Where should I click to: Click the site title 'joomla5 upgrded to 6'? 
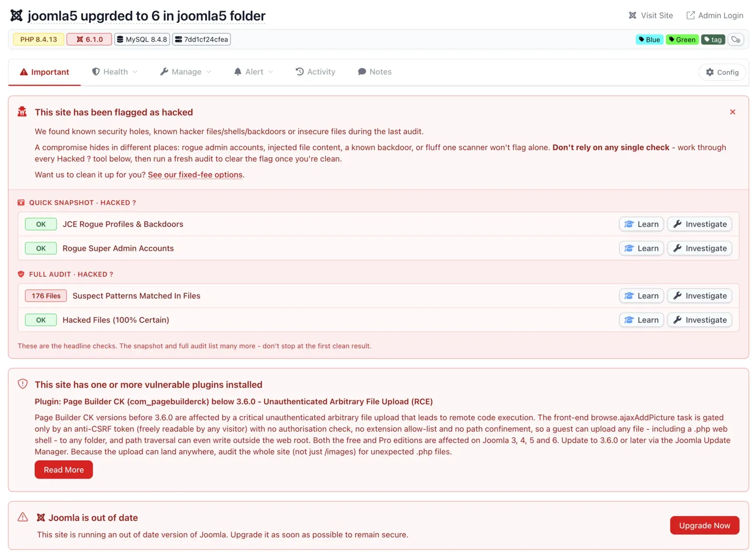tap(146, 16)
